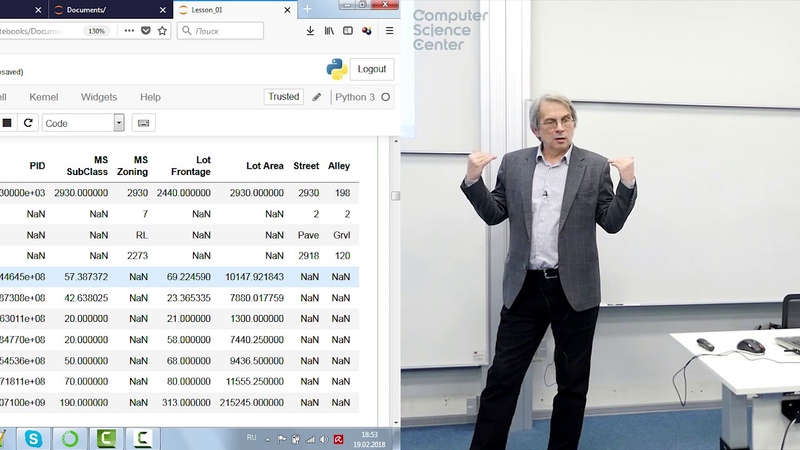The height and width of the screenshot is (450, 800).
Task: Click the pencil edit icon next to Trusted
Action: [x=317, y=97]
